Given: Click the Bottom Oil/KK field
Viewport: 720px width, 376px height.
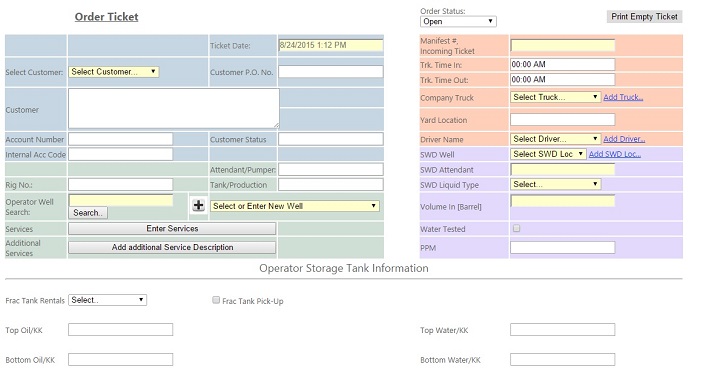Looking at the screenshot, I should coord(120,359).
